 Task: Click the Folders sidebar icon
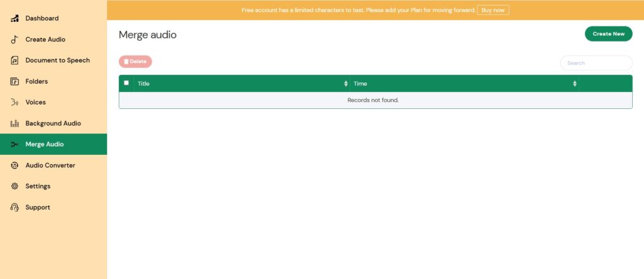pyautogui.click(x=14, y=81)
